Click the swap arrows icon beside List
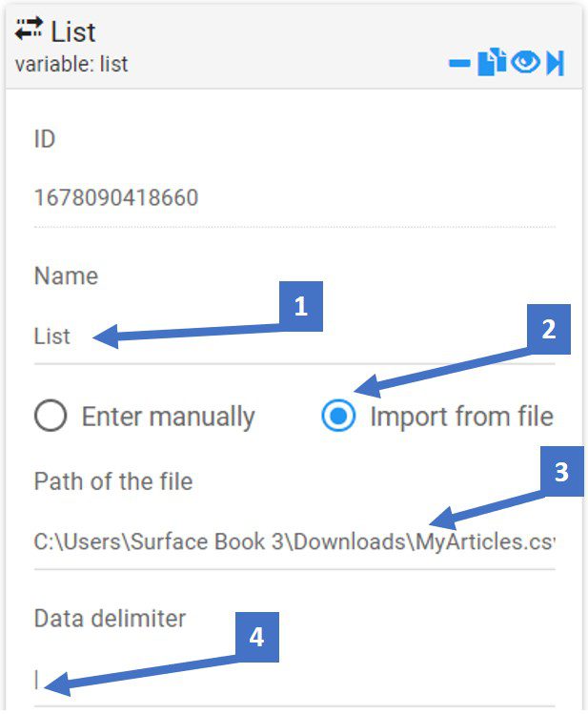Viewport: 588px width, 714px height. coord(29,29)
